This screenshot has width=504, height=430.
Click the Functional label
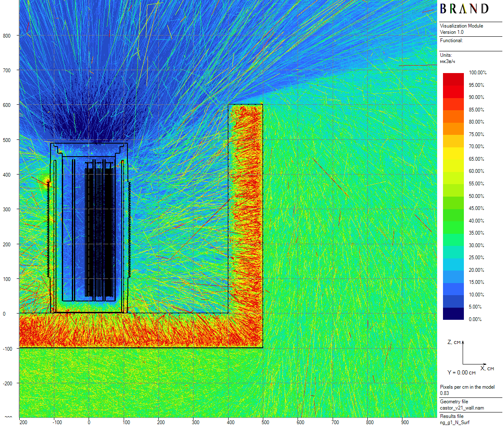point(451,40)
